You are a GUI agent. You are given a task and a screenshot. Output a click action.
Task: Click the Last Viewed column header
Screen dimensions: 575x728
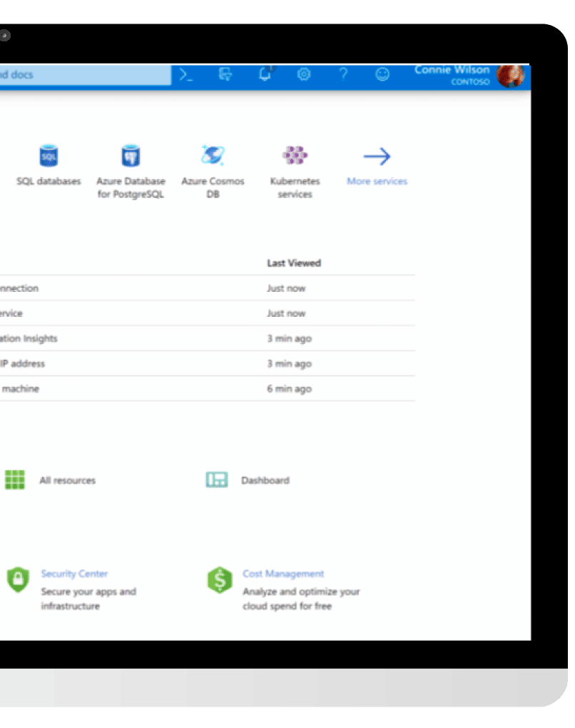pos(294,263)
